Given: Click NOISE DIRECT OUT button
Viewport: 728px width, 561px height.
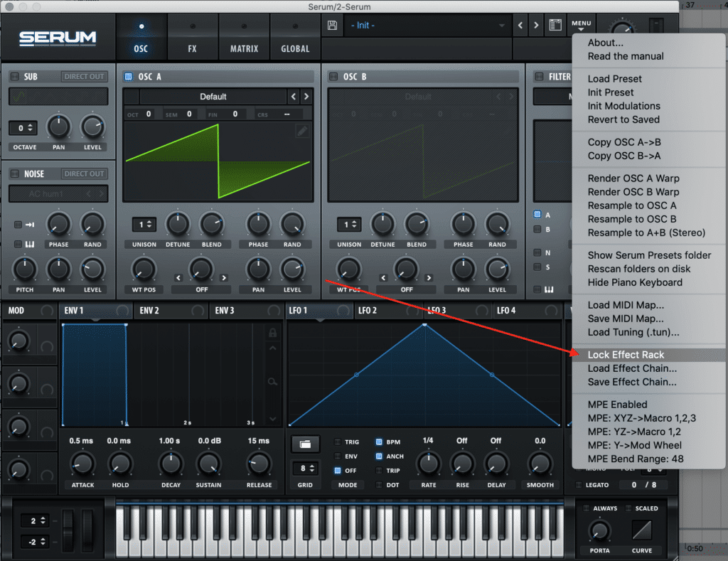Looking at the screenshot, I should [84, 174].
